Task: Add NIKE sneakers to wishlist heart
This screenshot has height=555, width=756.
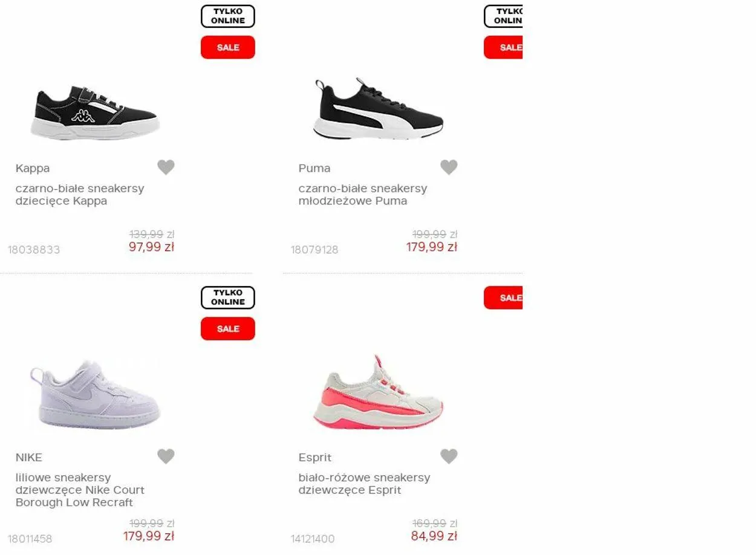Action: tap(166, 456)
